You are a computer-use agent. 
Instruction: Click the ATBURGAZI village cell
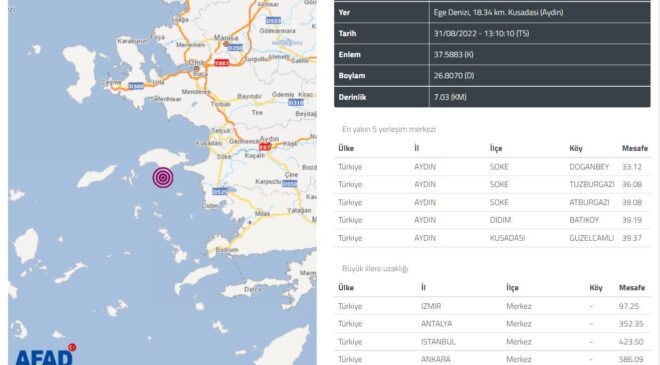point(589,202)
